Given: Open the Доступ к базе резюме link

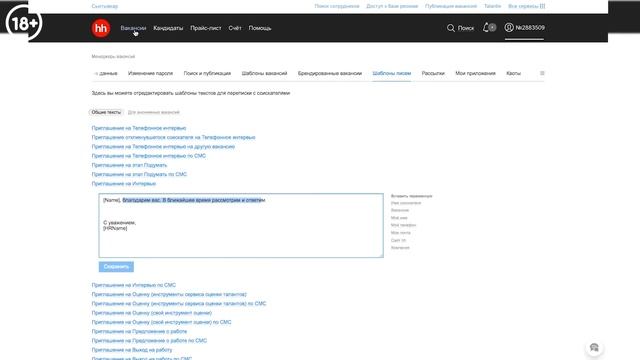Looking at the screenshot, I should (392, 6).
